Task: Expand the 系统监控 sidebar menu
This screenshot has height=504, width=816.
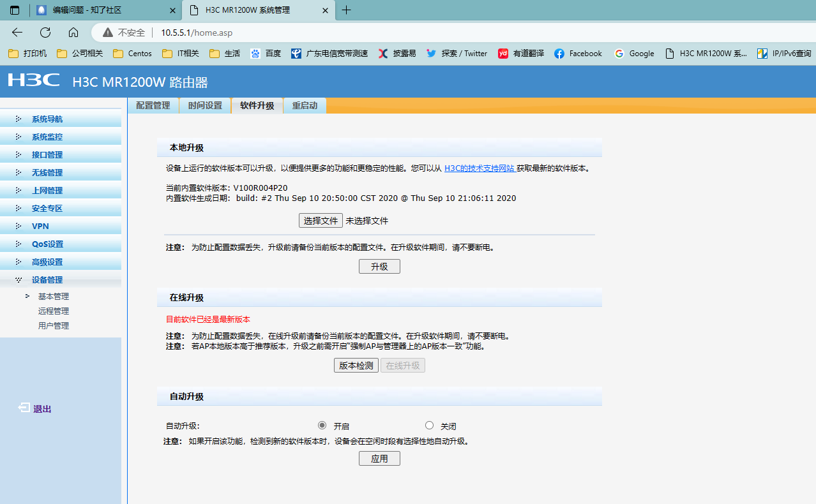Action: (x=47, y=137)
